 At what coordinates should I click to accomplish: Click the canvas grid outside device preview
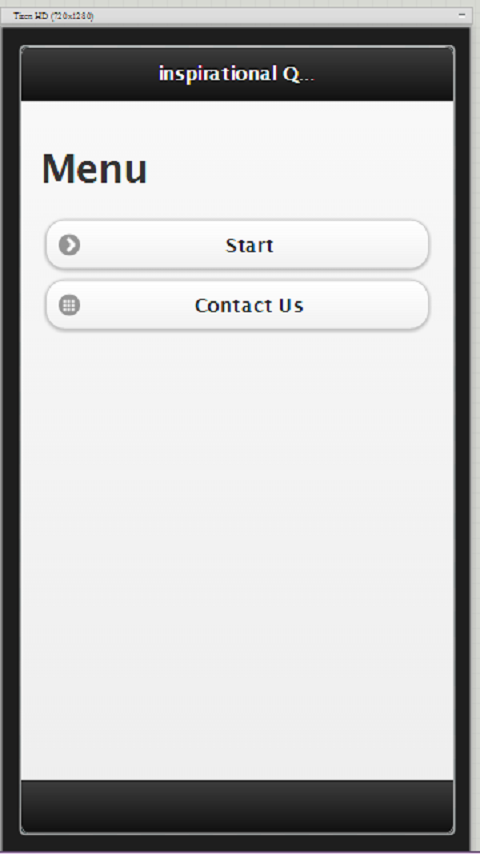[476, 436]
